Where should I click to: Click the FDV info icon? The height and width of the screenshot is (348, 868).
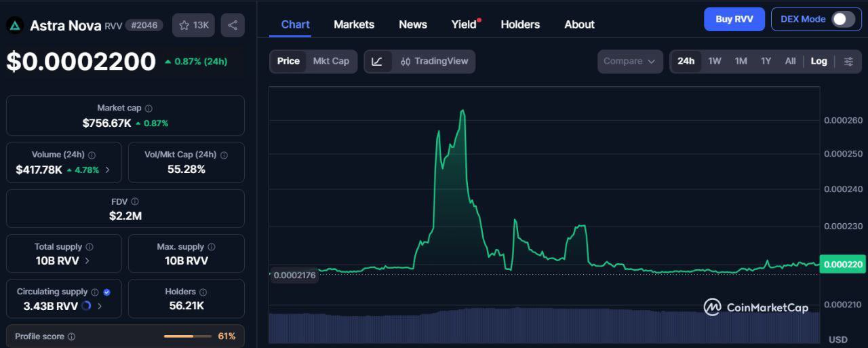(x=135, y=202)
